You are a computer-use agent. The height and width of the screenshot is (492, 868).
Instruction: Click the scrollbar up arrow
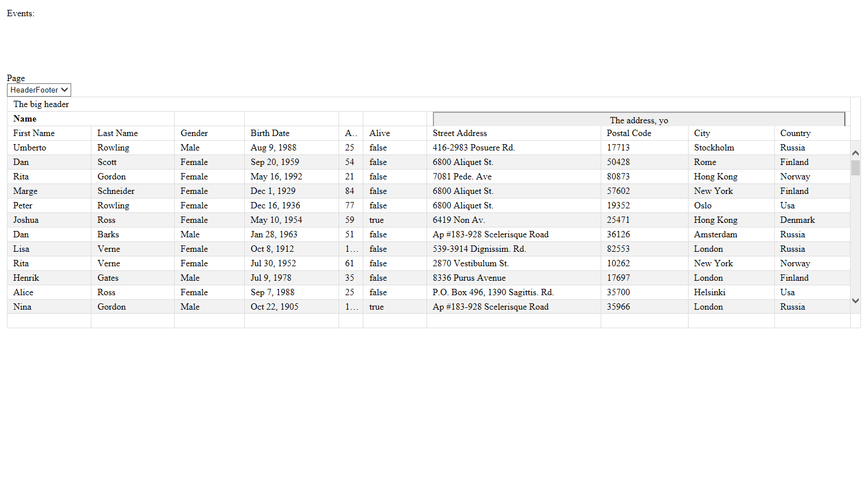[x=855, y=153]
